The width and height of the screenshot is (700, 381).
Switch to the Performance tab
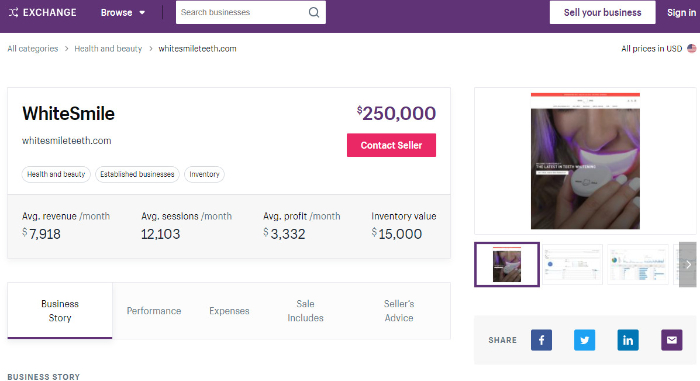(154, 311)
